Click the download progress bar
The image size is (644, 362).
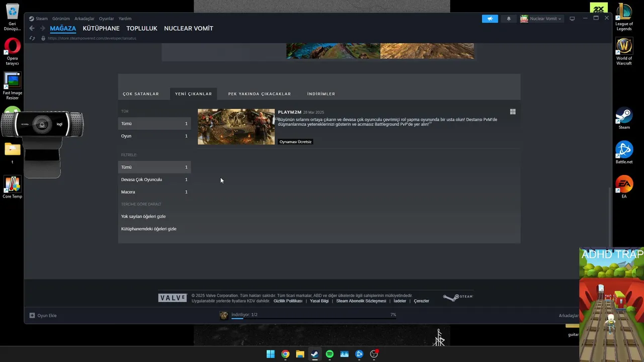pos(314,319)
